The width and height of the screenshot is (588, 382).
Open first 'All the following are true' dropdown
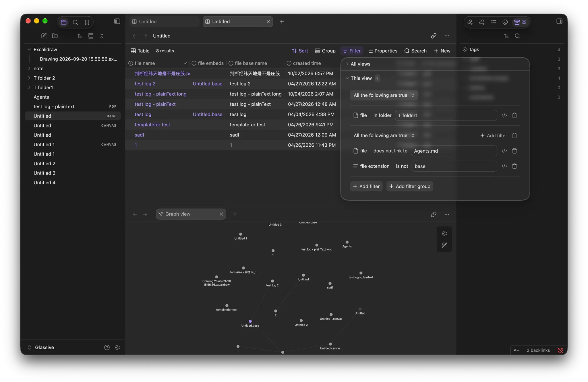384,95
